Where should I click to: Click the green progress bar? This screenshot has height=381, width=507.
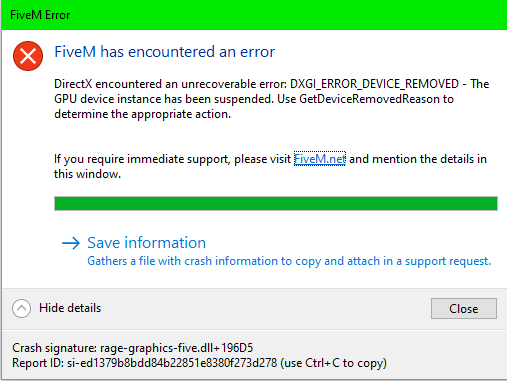point(276,203)
